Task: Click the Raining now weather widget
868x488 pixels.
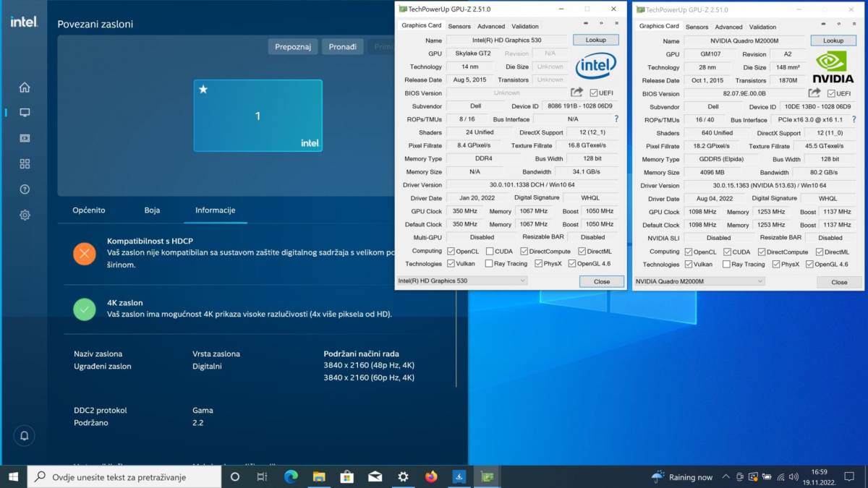Action: coord(681,477)
